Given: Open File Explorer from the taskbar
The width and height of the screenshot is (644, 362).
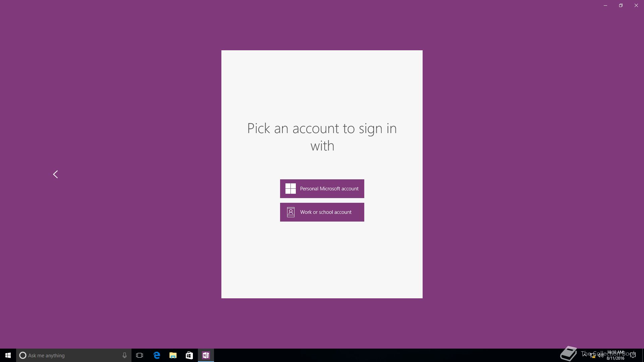Looking at the screenshot, I should click(x=173, y=355).
